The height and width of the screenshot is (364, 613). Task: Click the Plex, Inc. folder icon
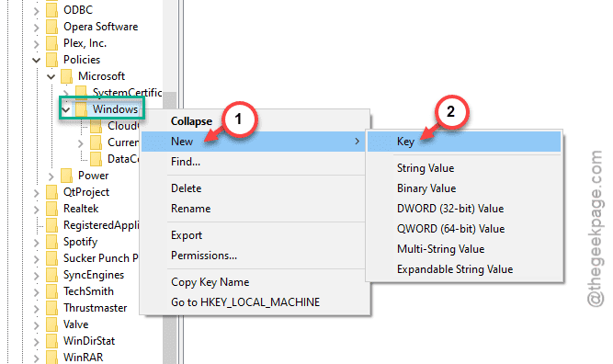[x=51, y=43]
